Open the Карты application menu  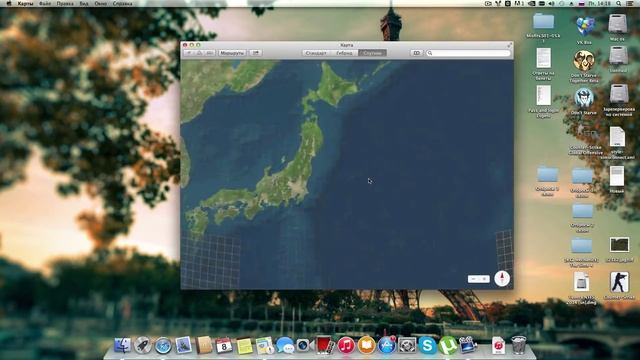25,3
